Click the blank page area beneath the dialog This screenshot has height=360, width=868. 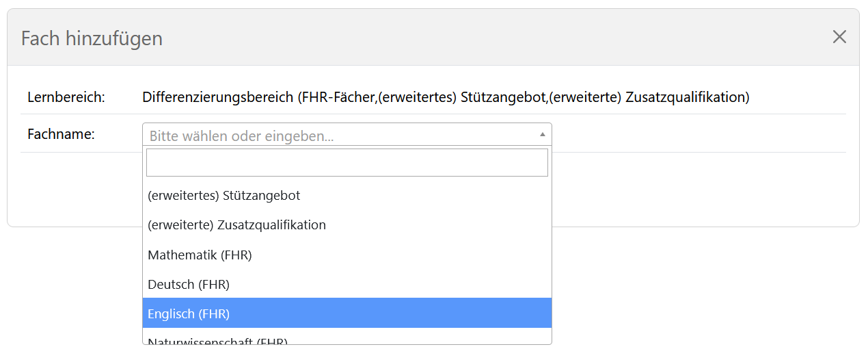tap(683, 294)
